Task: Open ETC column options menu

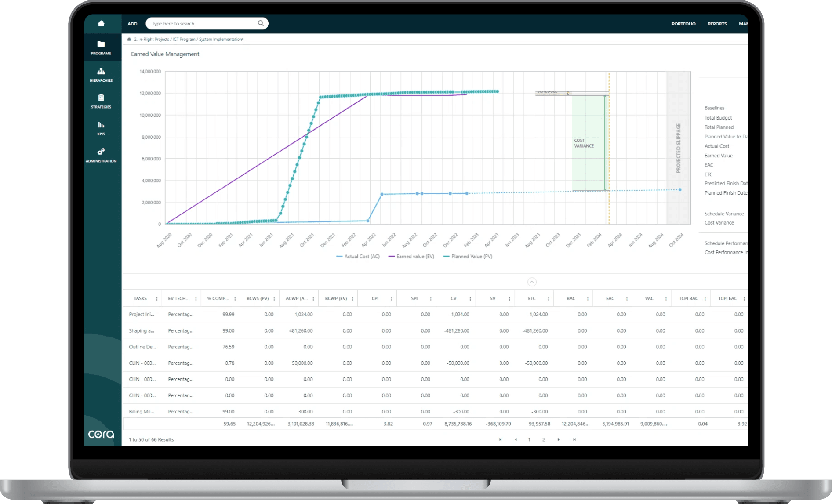Action: 549,299
